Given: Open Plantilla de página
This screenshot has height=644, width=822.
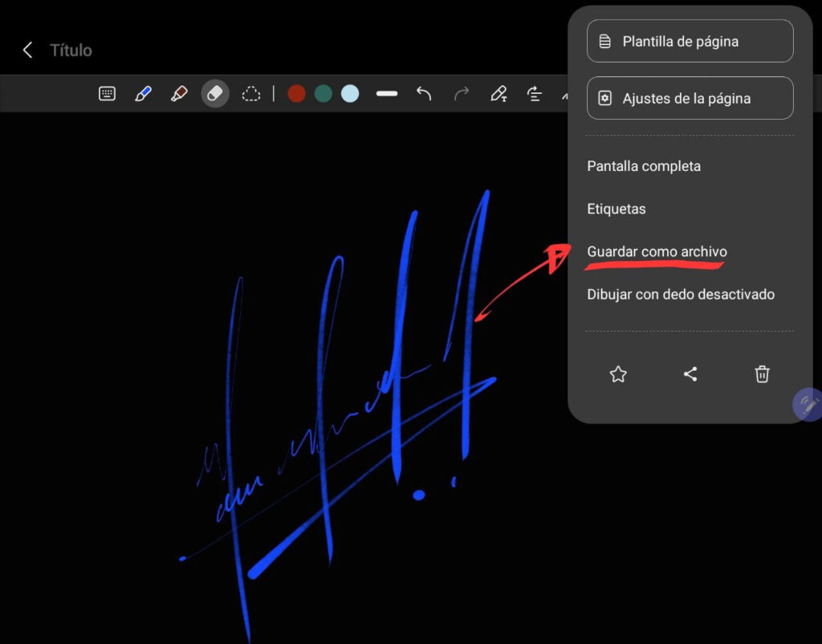Looking at the screenshot, I should point(690,41).
